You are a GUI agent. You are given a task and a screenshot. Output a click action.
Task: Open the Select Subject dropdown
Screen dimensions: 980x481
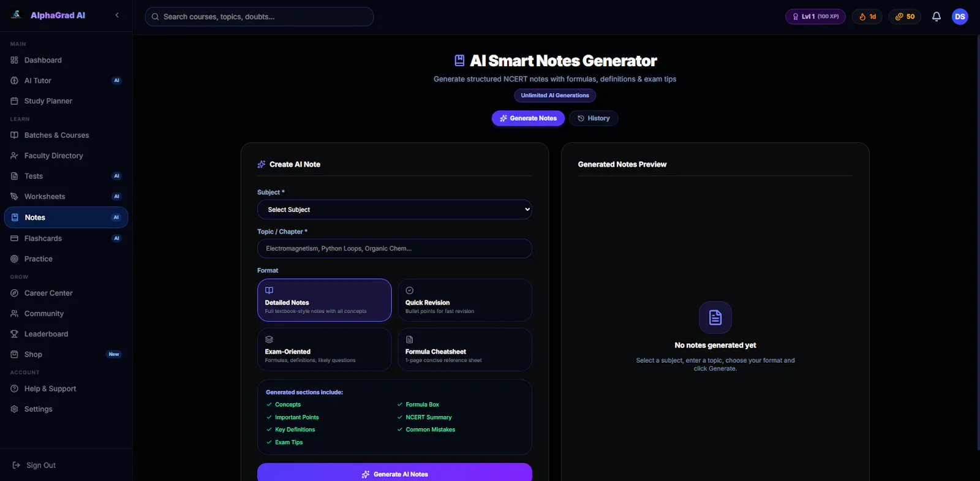[x=394, y=210]
